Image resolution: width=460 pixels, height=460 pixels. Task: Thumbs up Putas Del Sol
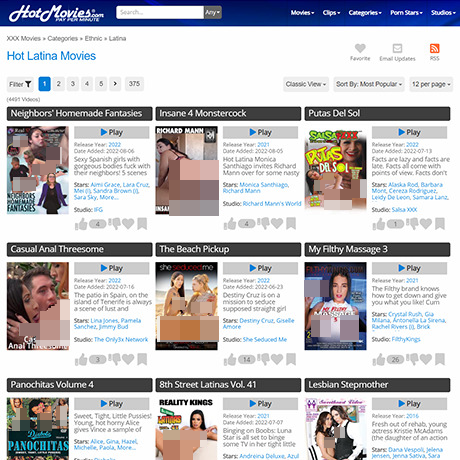click(379, 224)
